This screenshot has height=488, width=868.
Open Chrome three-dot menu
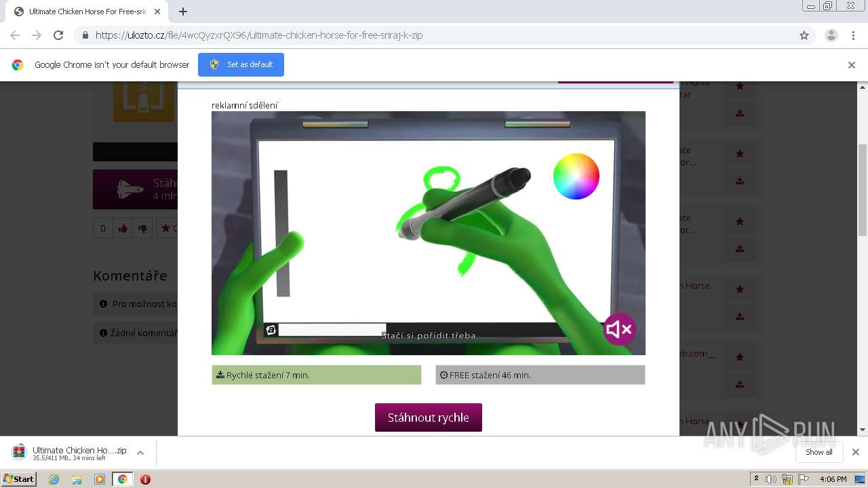point(853,35)
